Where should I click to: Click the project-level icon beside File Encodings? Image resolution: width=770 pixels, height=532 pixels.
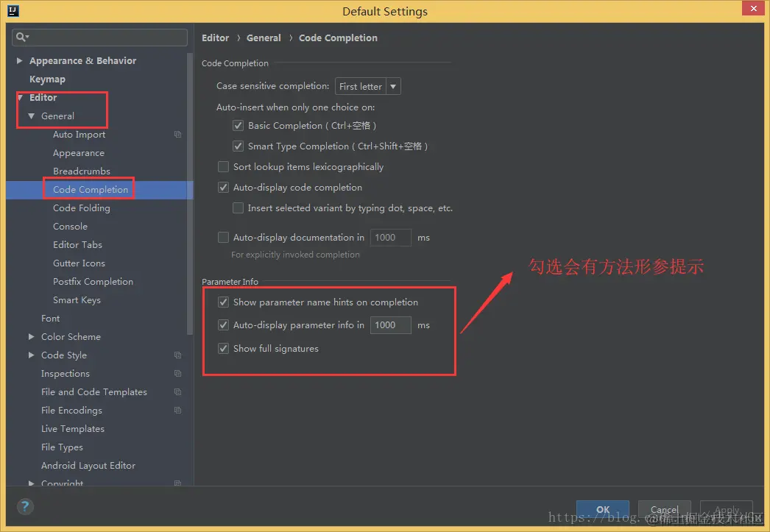(177, 411)
